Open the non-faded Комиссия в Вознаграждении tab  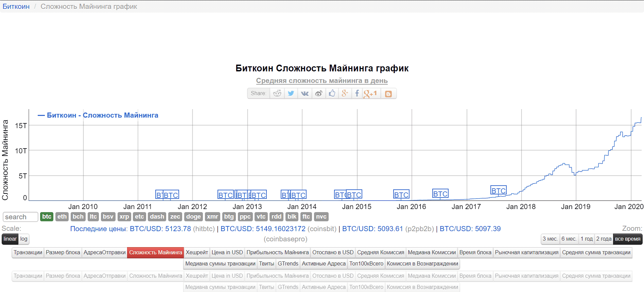(x=422, y=264)
